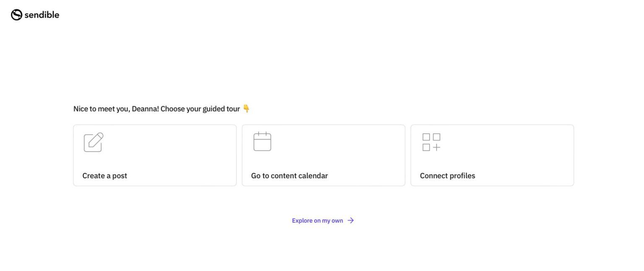
Task: Click the Connect profiles label
Action: [447, 175]
